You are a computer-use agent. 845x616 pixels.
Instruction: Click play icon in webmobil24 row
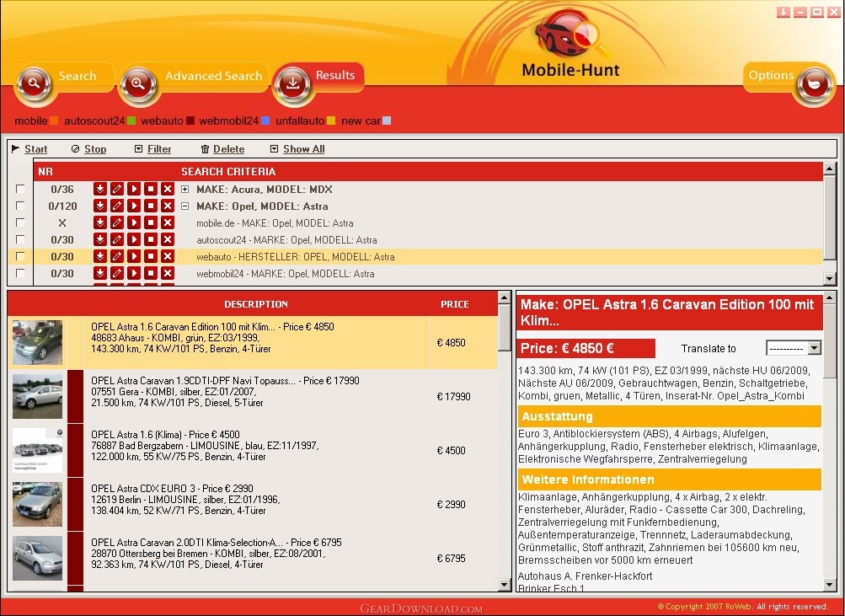point(134,273)
